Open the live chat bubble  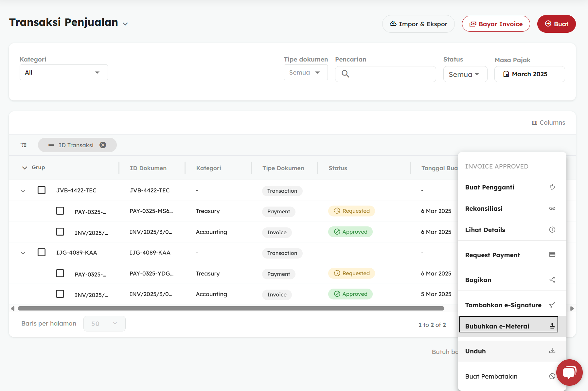(x=569, y=372)
